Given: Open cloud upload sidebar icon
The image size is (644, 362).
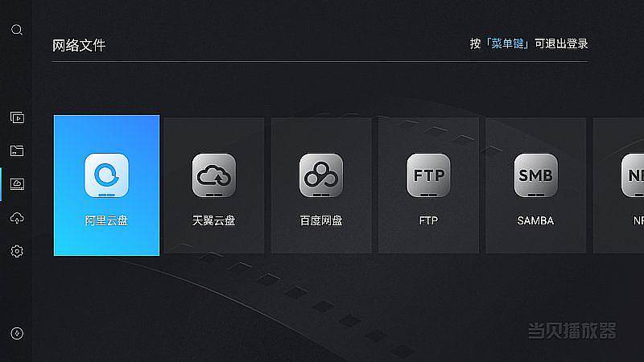Looking at the screenshot, I should [x=17, y=218].
